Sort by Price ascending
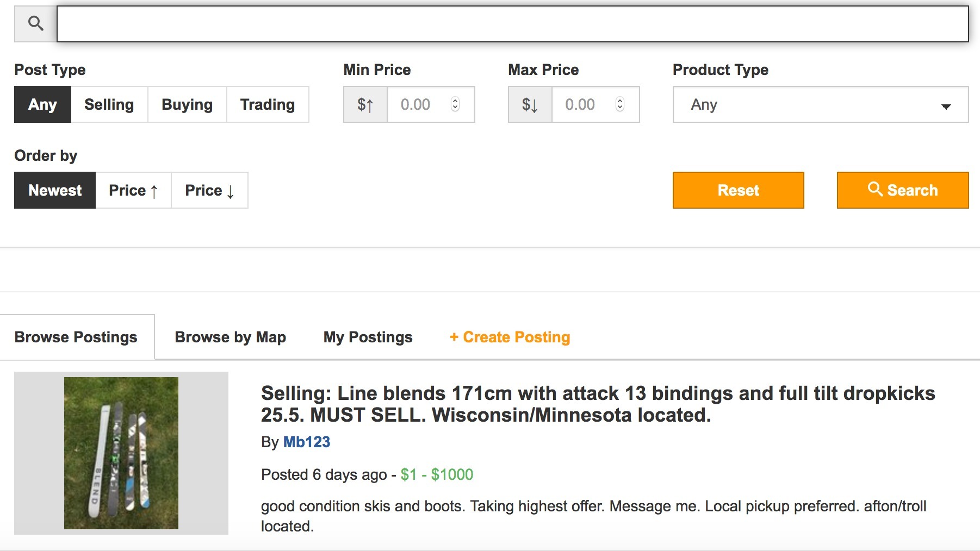Screen dimensions: 980x551 (133, 190)
